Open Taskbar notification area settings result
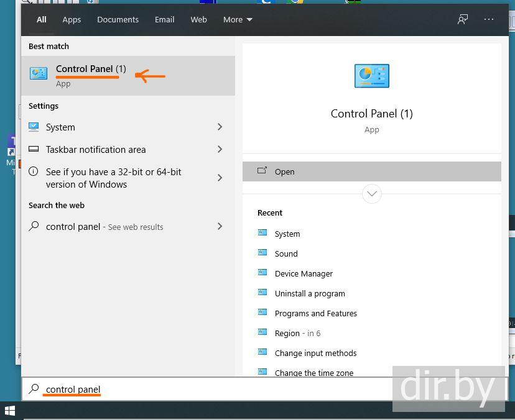This screenshot has width=515, height=420. pyautogui.click(x=128, y=149)
